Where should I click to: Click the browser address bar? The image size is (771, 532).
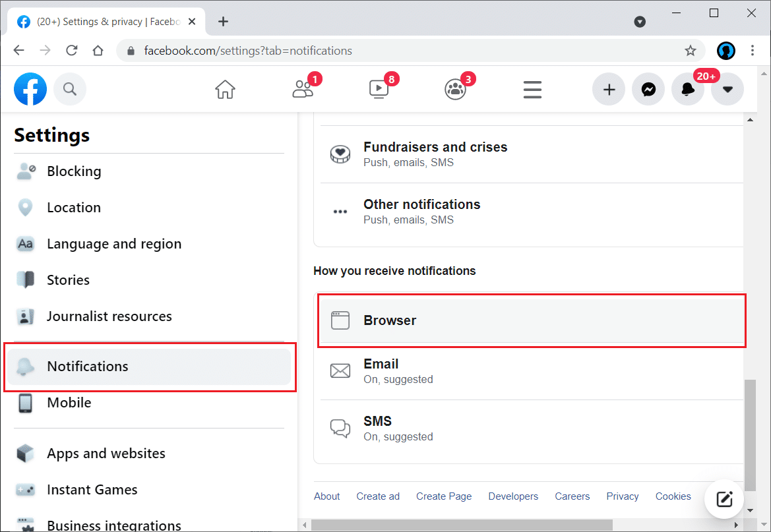[396, 51]
